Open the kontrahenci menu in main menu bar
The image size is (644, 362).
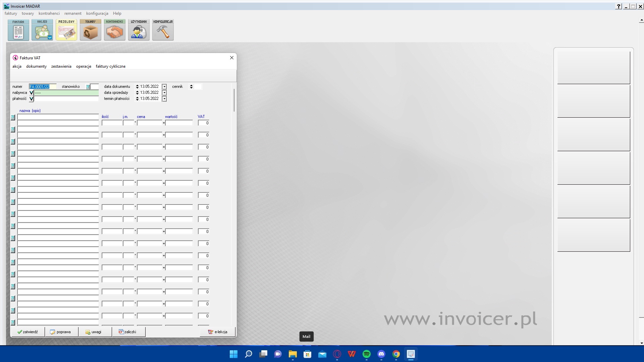pos(49,13)
